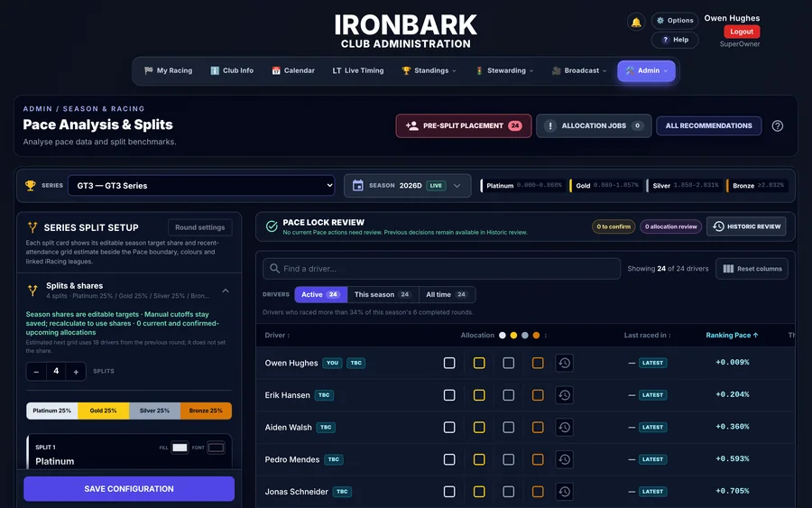Click the help question mark circle icon
Viewport: 812px width, 508px height.
[777, 125]
